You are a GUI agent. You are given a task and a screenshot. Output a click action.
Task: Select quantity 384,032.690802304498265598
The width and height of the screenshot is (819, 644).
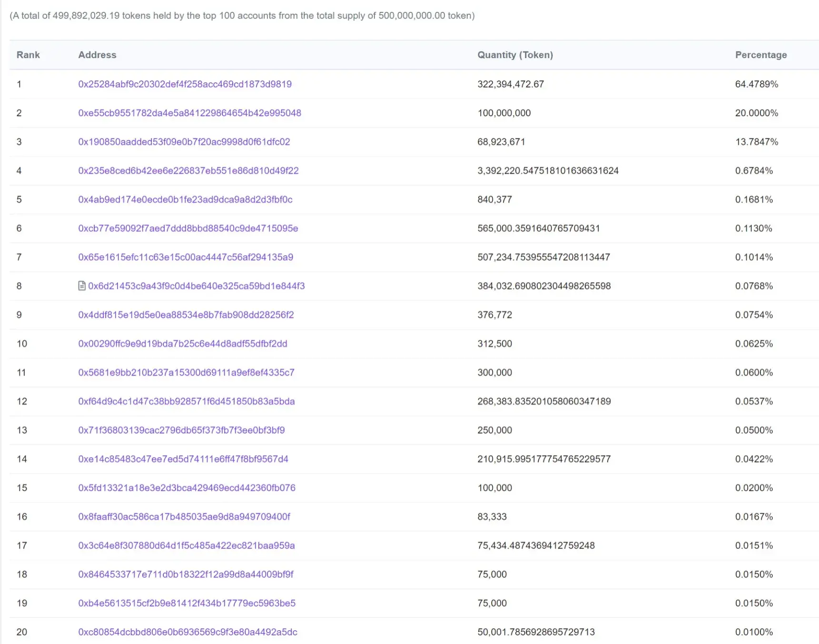coord(544,286)
